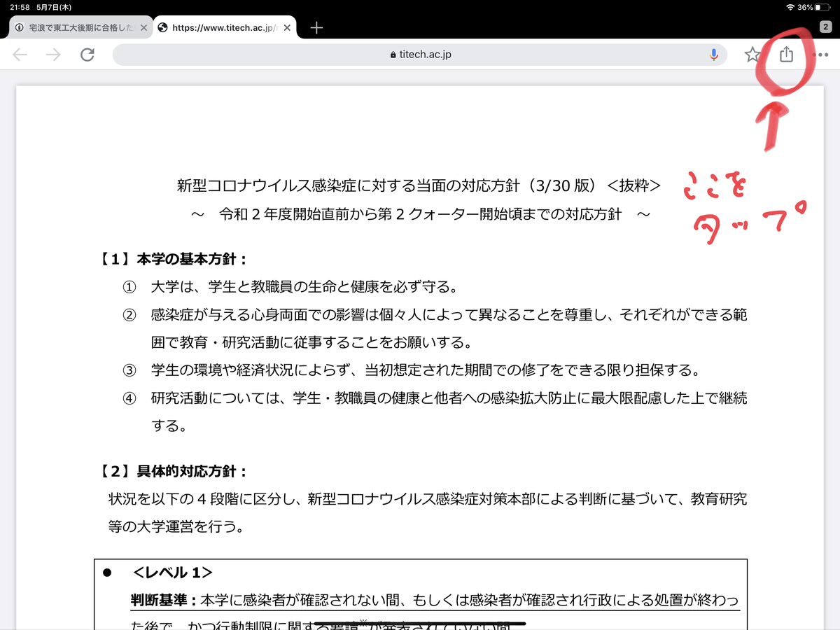The height and width of the screenshot is (630, 840).
Task: Open the three-dot browser menu
Action: pos(820,55)
